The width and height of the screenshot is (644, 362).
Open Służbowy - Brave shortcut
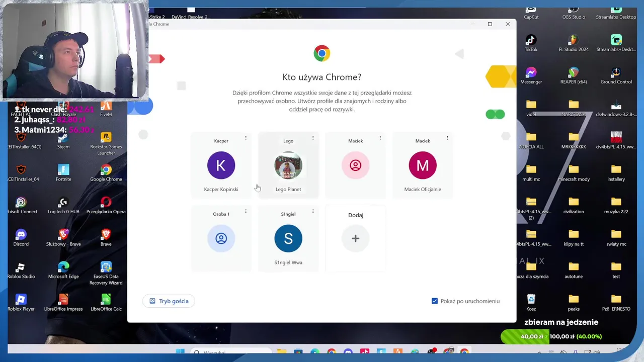pyautogui.click(x=63, y=238)
